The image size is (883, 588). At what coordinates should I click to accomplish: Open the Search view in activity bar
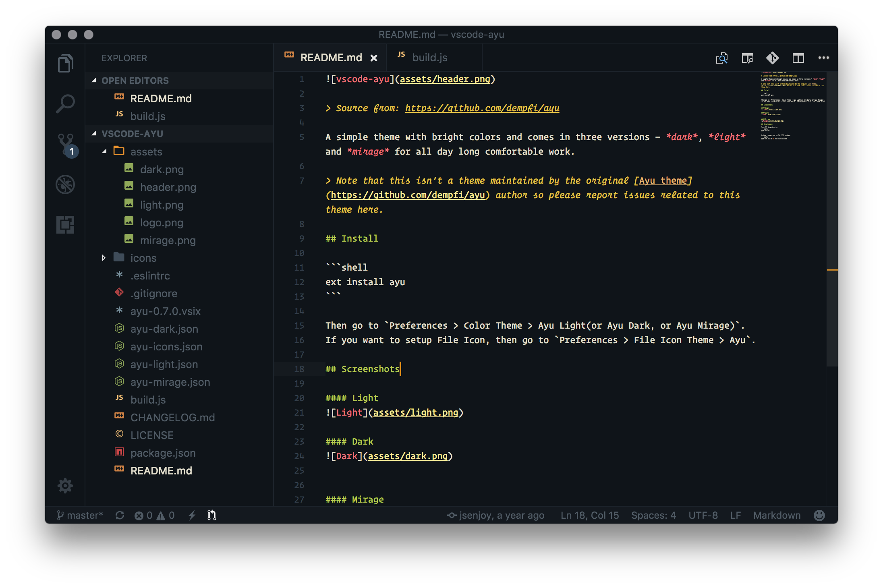(65, 104)
